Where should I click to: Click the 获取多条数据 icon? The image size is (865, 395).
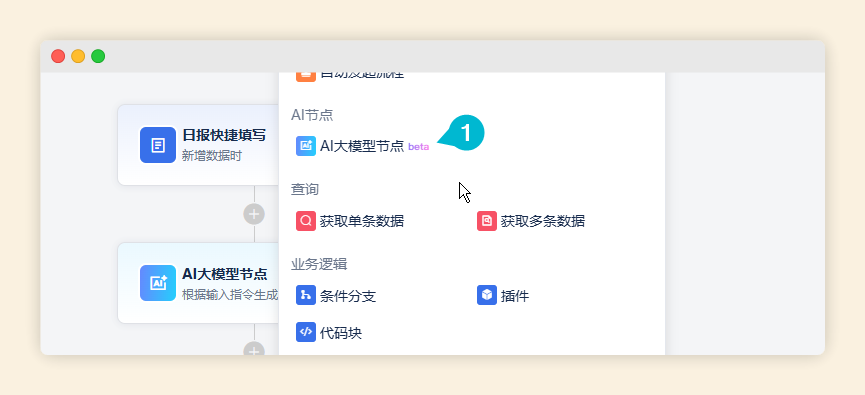(x=487, y=221)
